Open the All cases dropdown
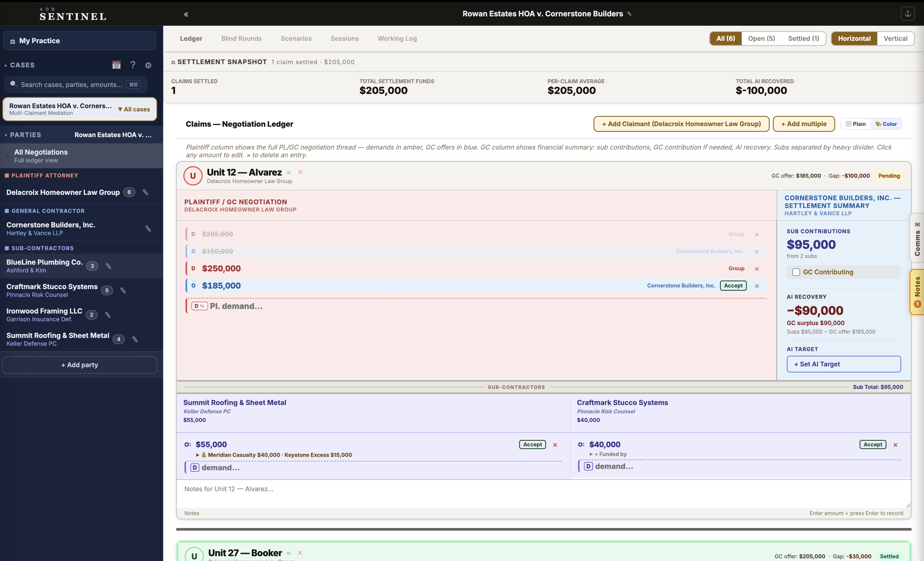The width and height of the screenshot is (924, 561). click(134, 109)
